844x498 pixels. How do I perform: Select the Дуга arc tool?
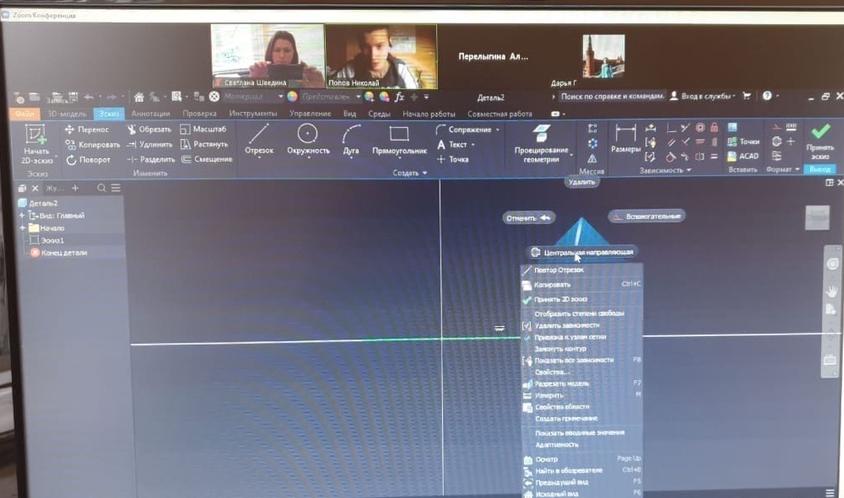351,139
